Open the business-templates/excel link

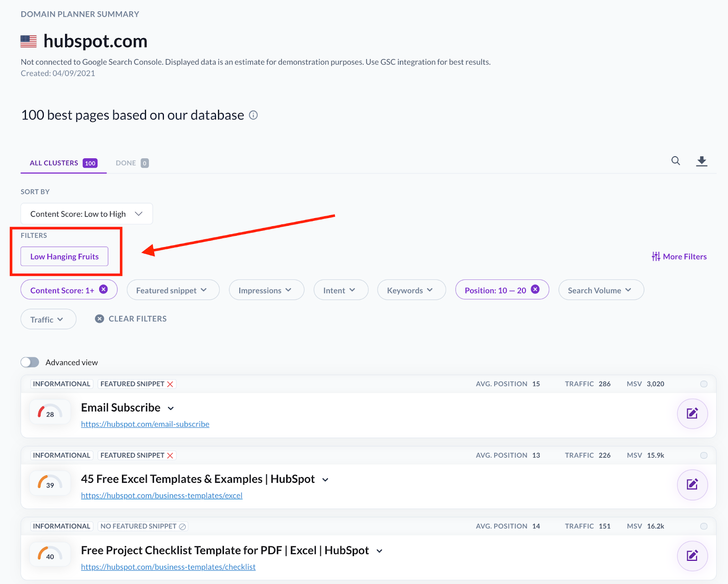coord(162,496)
